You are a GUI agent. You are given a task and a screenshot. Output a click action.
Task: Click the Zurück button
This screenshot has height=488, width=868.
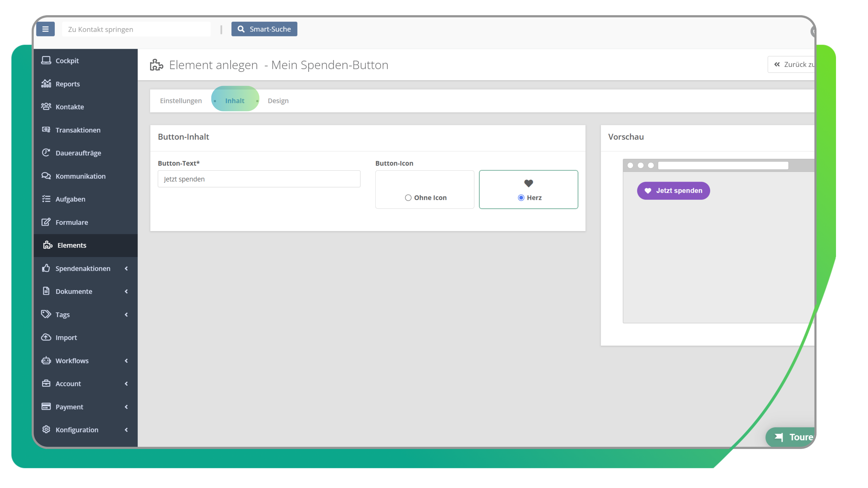pyautogui.click(x=792, y=64)
